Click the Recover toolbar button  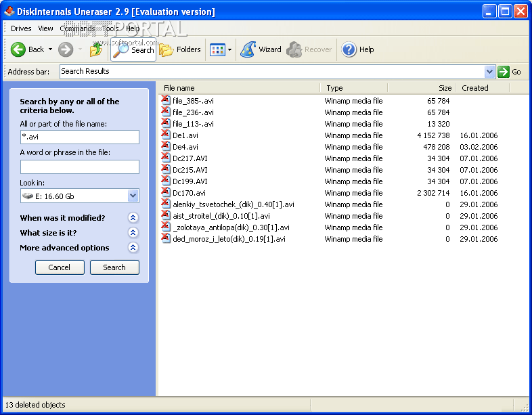point(309,49)
